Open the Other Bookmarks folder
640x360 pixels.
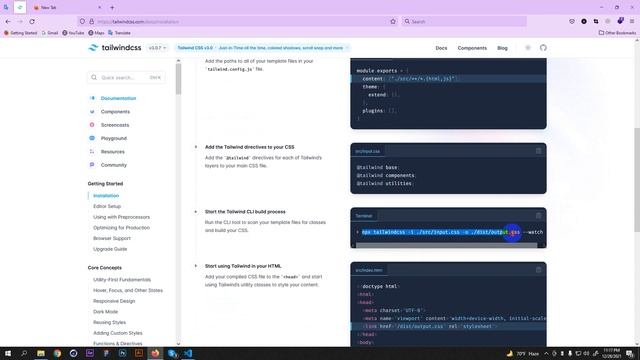[617, 33]
